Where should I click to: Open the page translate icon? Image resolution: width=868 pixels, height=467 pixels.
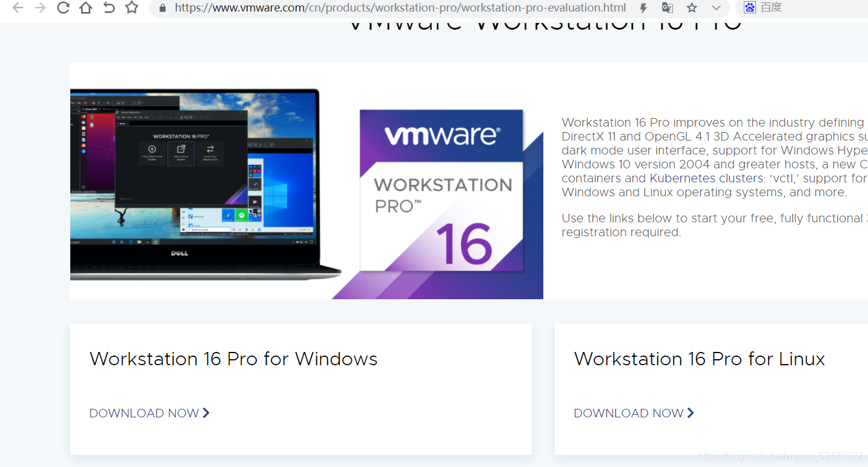tap(668, 8)
